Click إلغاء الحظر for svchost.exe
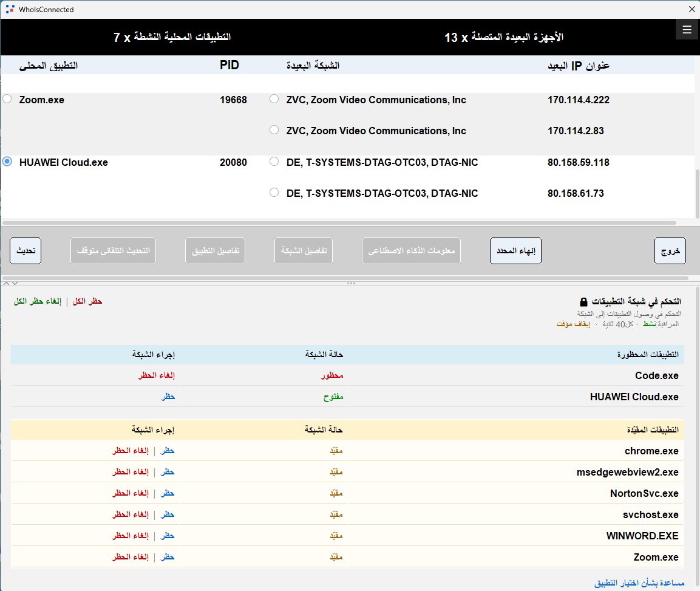This screenshot has height=591, width=700. 131,514
